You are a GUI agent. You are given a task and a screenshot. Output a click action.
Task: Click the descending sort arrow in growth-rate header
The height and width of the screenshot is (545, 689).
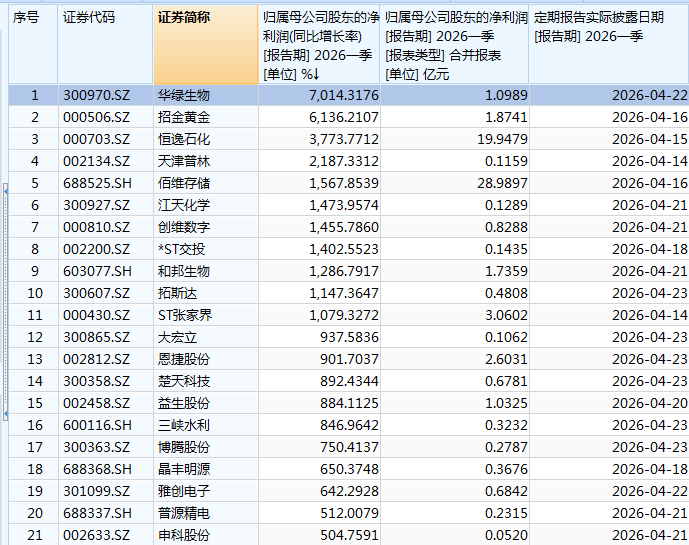point(316,74)
